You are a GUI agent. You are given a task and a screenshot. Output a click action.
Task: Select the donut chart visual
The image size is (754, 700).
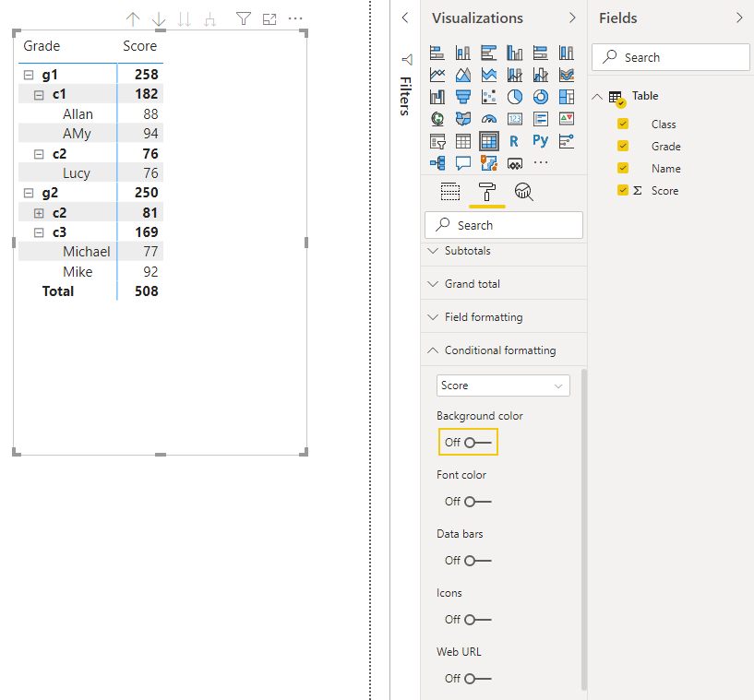pos(541,97)
